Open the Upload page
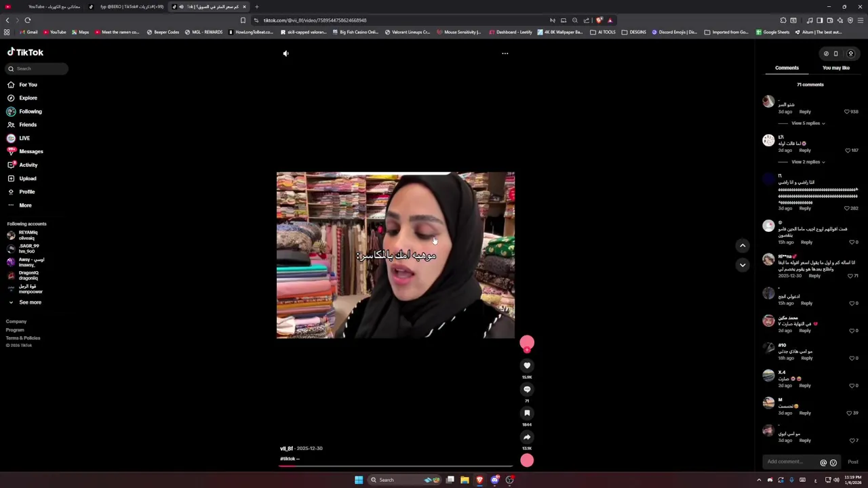Image resolution: width=868 pixels, height=488 pixels. pos(27,178)
